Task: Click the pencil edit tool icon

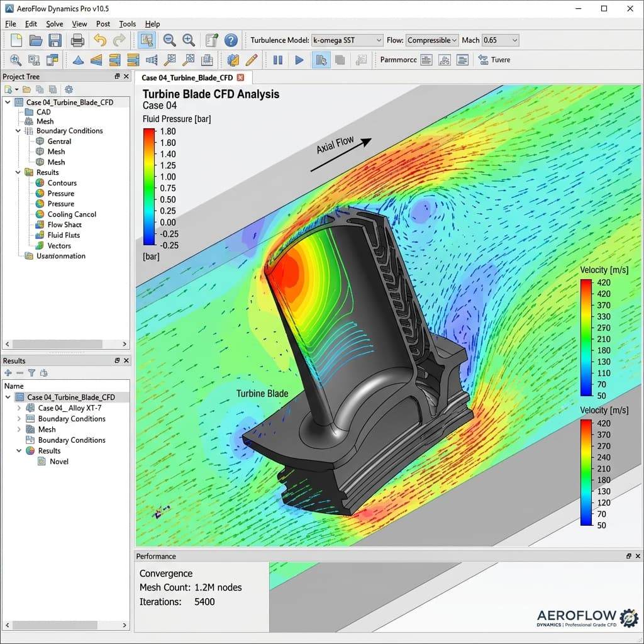Action: pyautogui.click(x=252, y=60)
